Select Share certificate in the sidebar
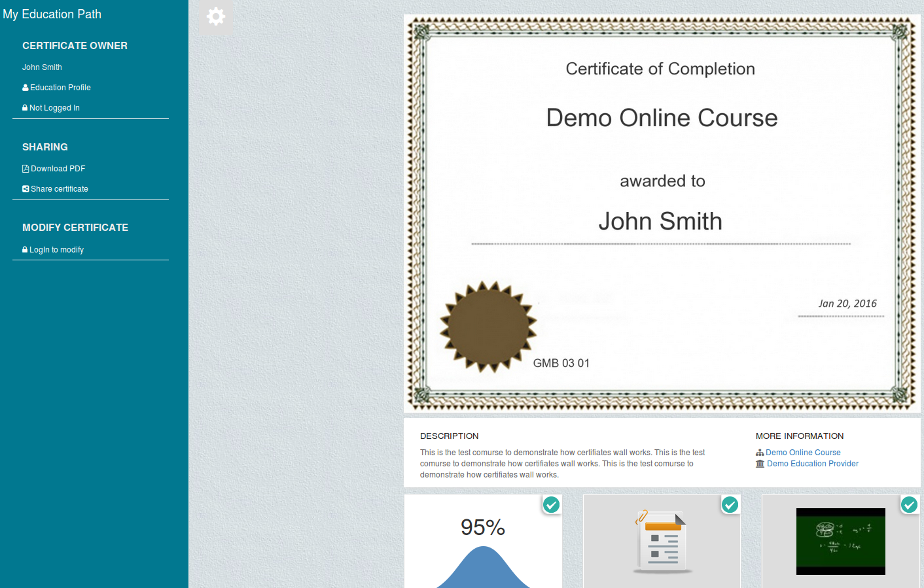924x588 pixels. coord(59,189)
